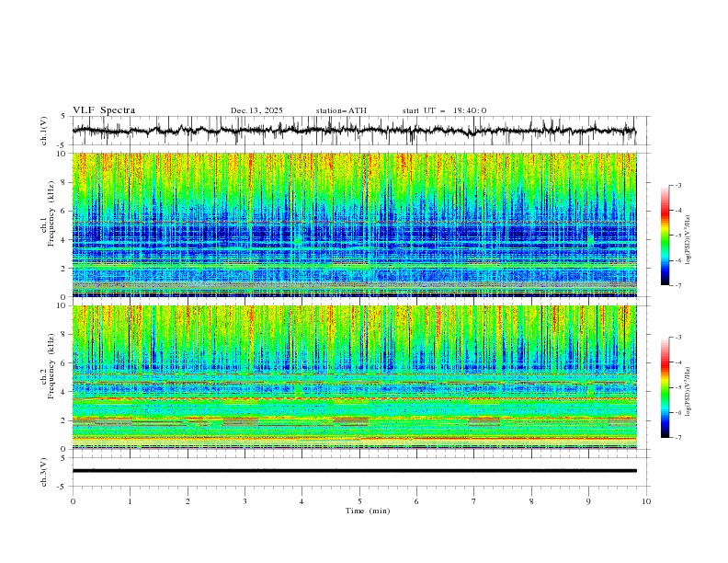
Task: Click time axis tick label "1"
Action: tap(130, 501)
